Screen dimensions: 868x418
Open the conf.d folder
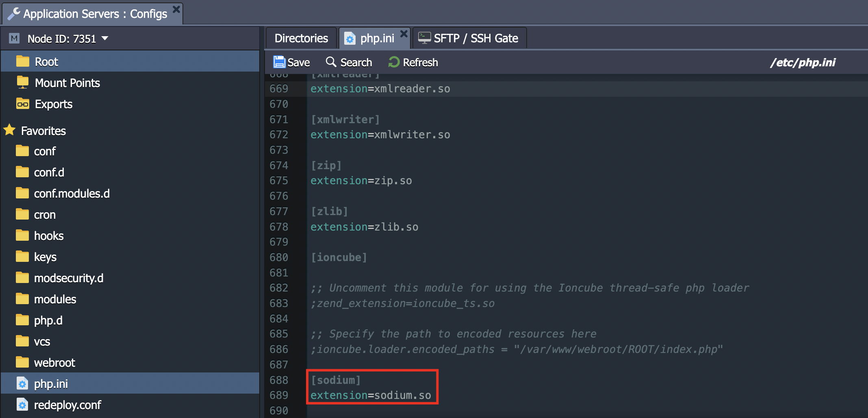point(49,172)
